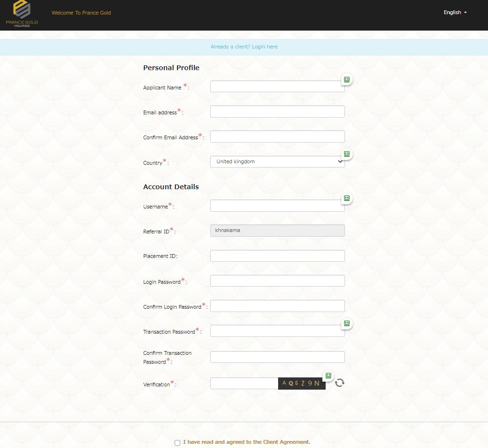Click password manager icon beside captcha image

pos(328,376)
